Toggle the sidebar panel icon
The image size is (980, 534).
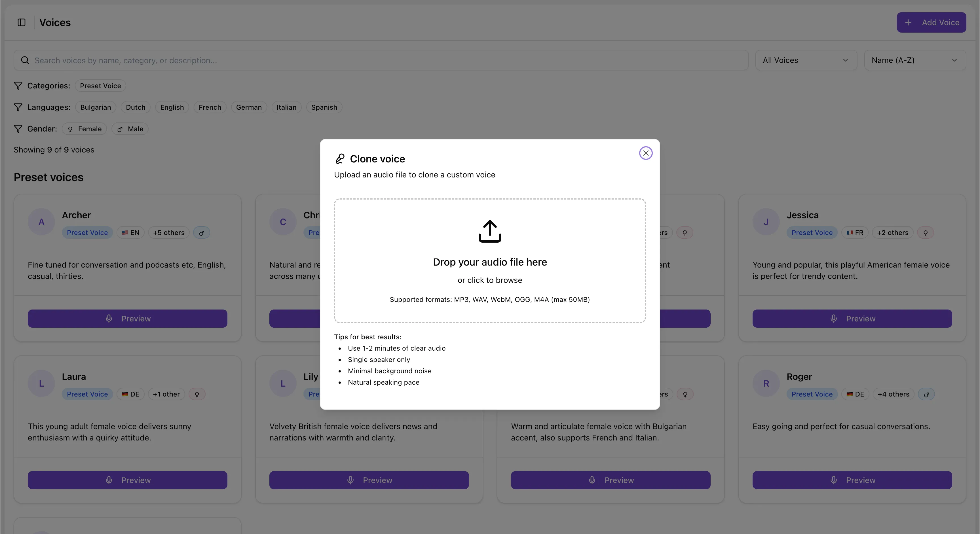click(22, 22)
